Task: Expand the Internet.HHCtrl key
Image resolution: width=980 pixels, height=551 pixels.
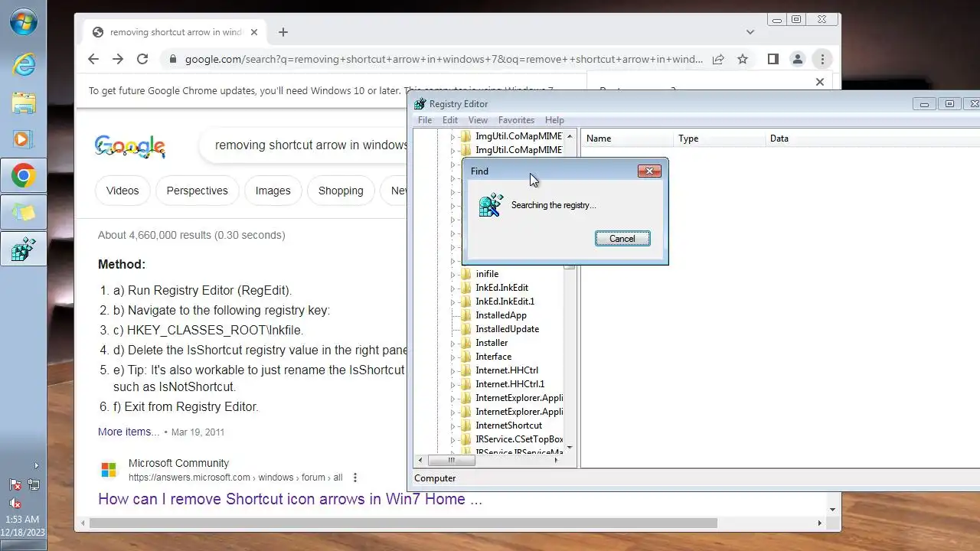Action: pos(452,370)
